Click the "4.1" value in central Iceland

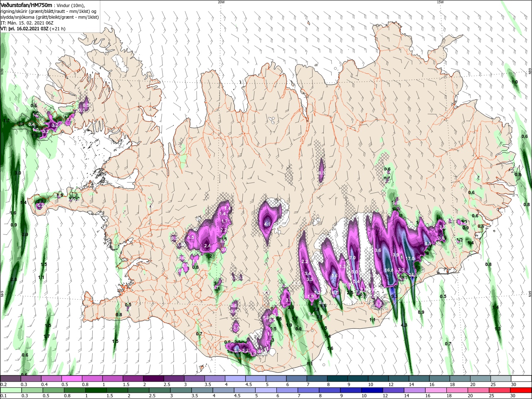[x=267, y=224]
